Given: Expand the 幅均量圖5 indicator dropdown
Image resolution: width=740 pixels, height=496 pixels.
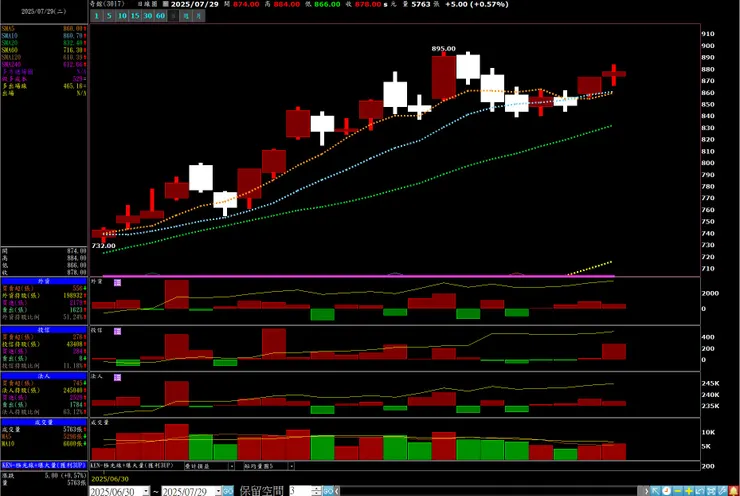Looking at the screenshot, I should tap(292, 466).
